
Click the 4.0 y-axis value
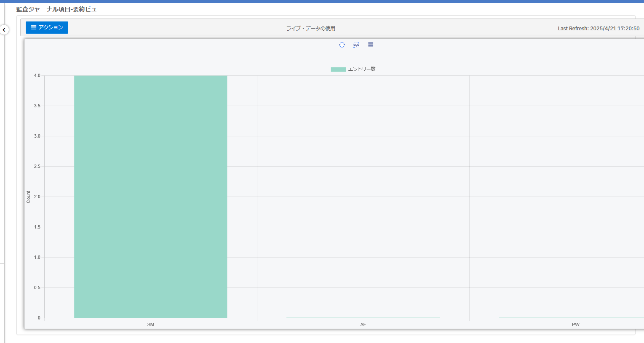click(37, 76)
